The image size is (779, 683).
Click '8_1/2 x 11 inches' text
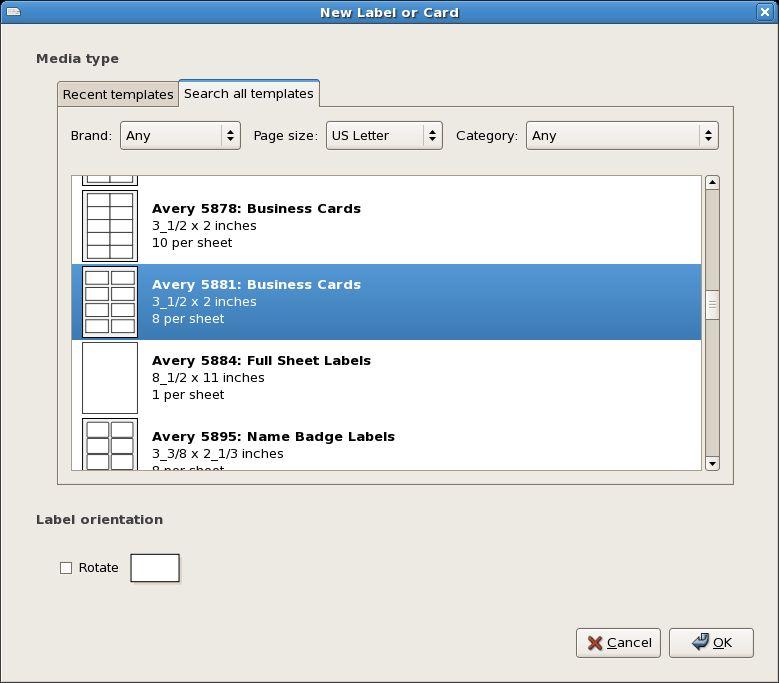click(208, 378)
